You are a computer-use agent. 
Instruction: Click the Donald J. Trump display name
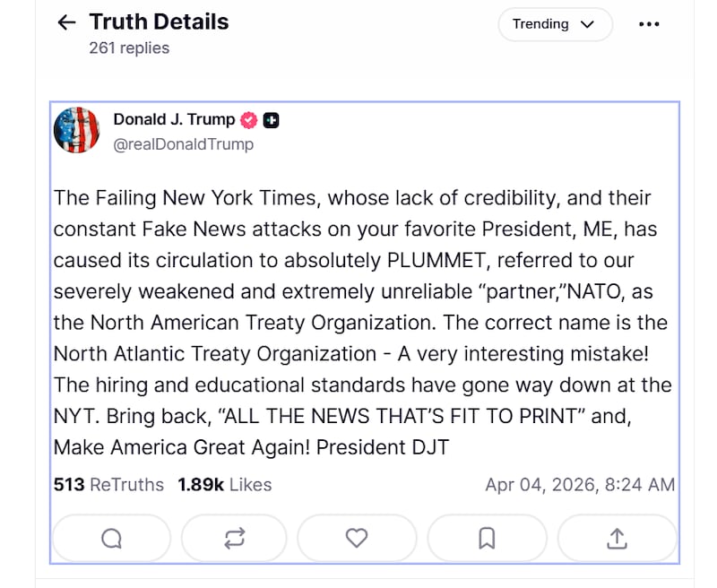pos(176,118)
